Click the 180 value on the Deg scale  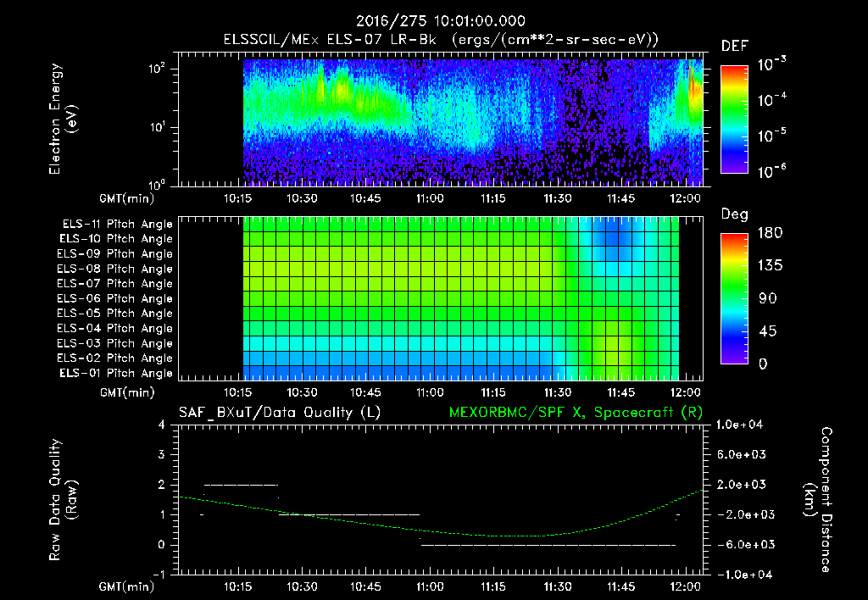coord(770,233)
